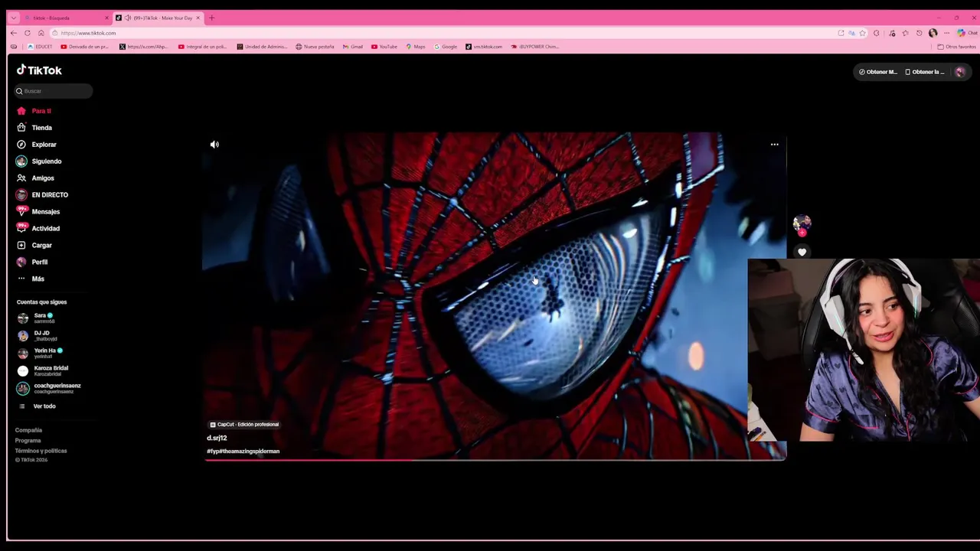The height and width of the screenshot is (551, 980).
Task: Click the music note extension icon
Action: click(891, 33)
